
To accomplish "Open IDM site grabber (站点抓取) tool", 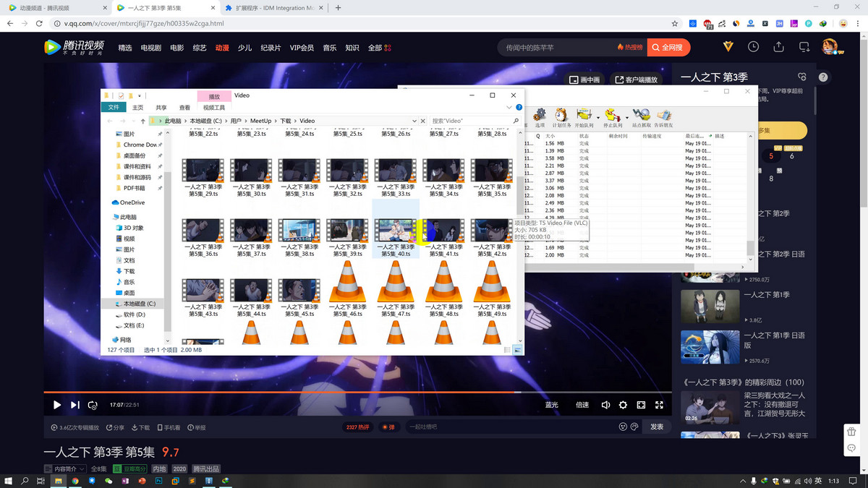I will [x=641, y=115].
